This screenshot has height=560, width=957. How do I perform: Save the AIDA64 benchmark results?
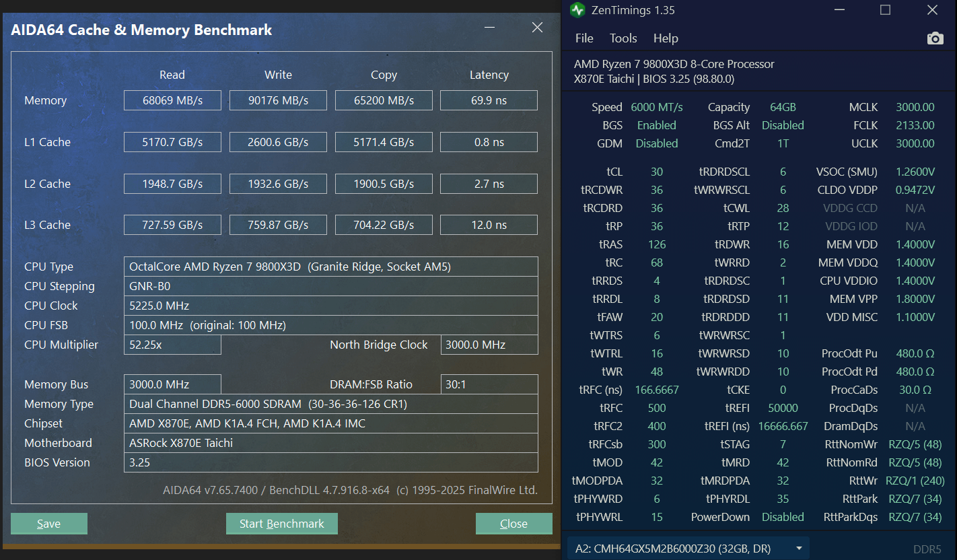(49, 524)
